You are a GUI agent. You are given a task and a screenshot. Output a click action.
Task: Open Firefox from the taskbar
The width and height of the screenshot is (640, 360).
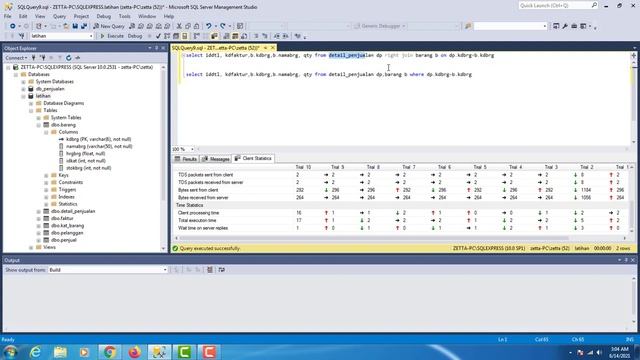pos(134,352)
